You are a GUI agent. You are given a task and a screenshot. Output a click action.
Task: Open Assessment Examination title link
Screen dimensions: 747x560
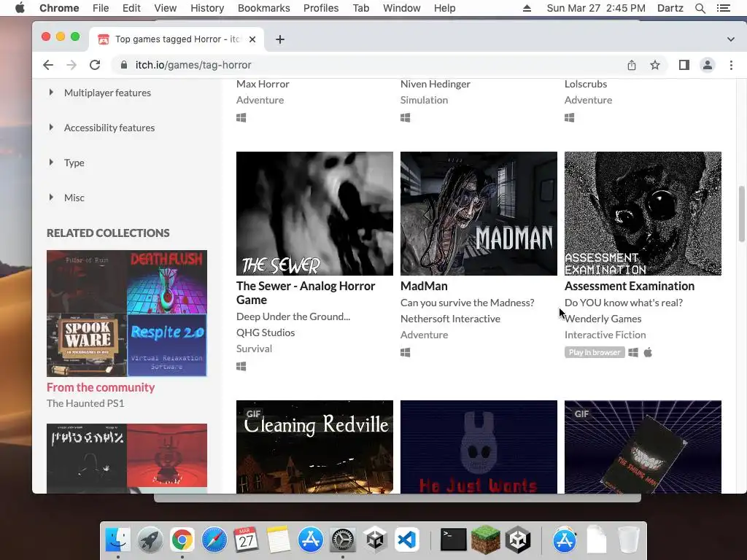coord(630,286)
